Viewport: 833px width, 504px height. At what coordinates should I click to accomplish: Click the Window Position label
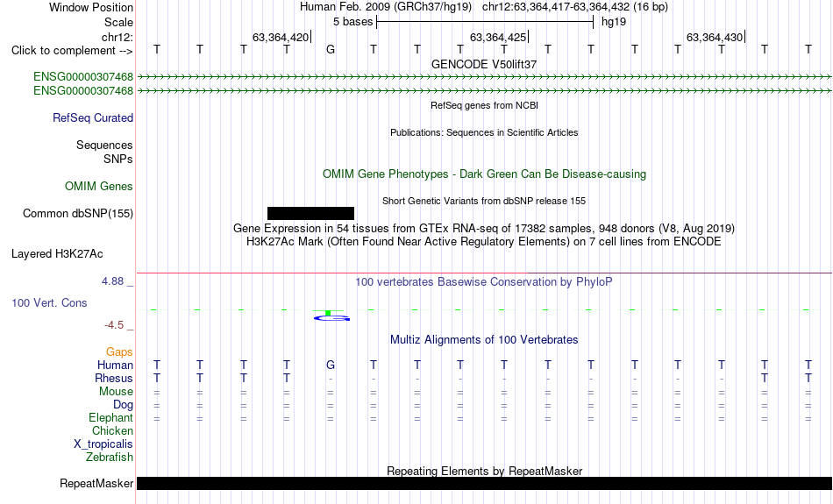pos(91,7)
